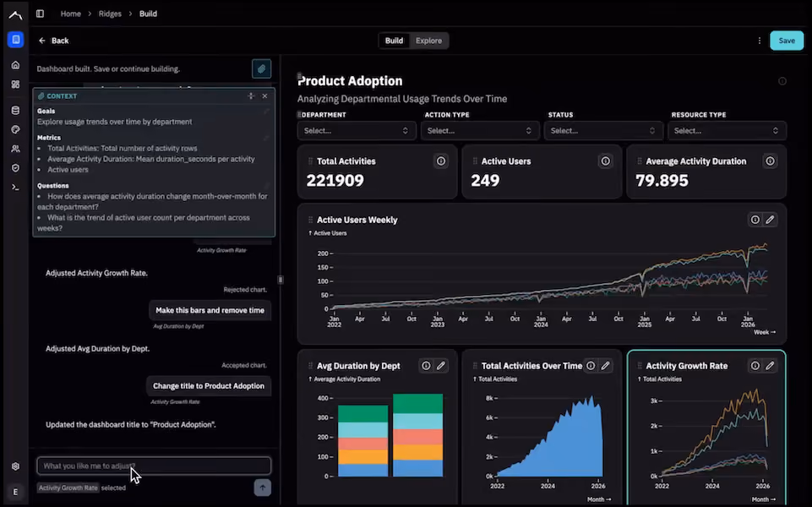Image resolution: width=812 pixels, height=507 pixels.
Task: Open the three-dot more options menu
Action: [759, 41]
